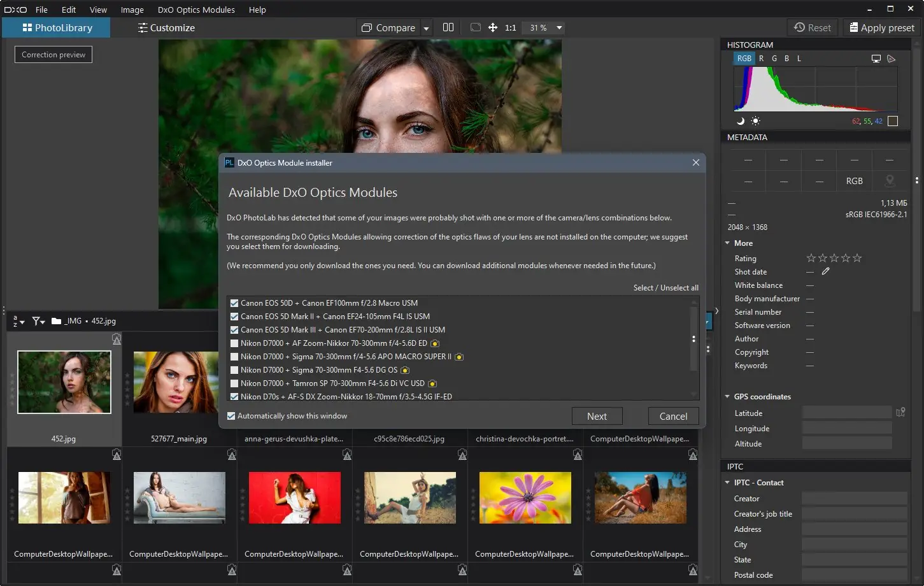Uncheck Canon EOS 50D optics module
This screenshot has width=924, height=586.
click(234, 303)
